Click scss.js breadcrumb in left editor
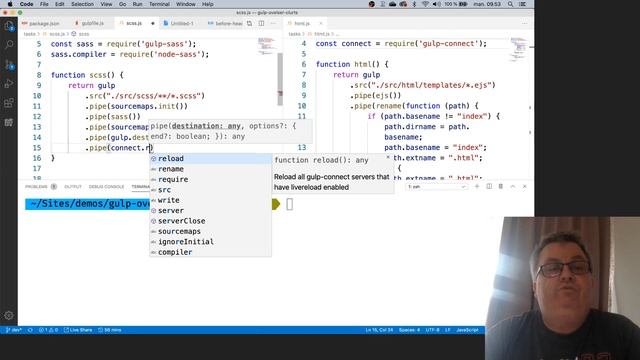Viewport: 640px width, 360px height. point(57,34)
